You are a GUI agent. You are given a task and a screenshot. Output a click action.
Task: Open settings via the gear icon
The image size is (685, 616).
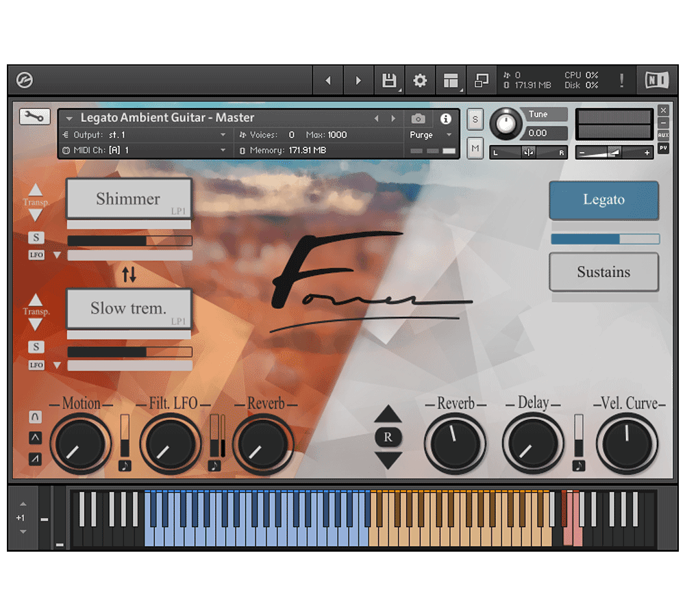point(420,81)
